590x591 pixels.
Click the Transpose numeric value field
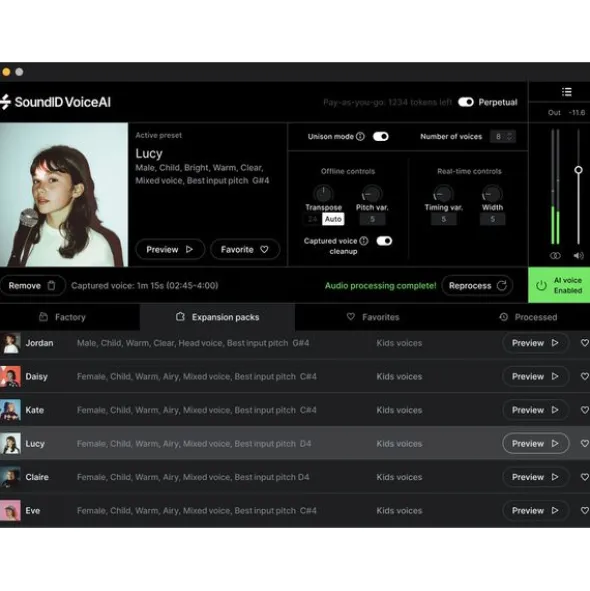(x=313, y=219)
